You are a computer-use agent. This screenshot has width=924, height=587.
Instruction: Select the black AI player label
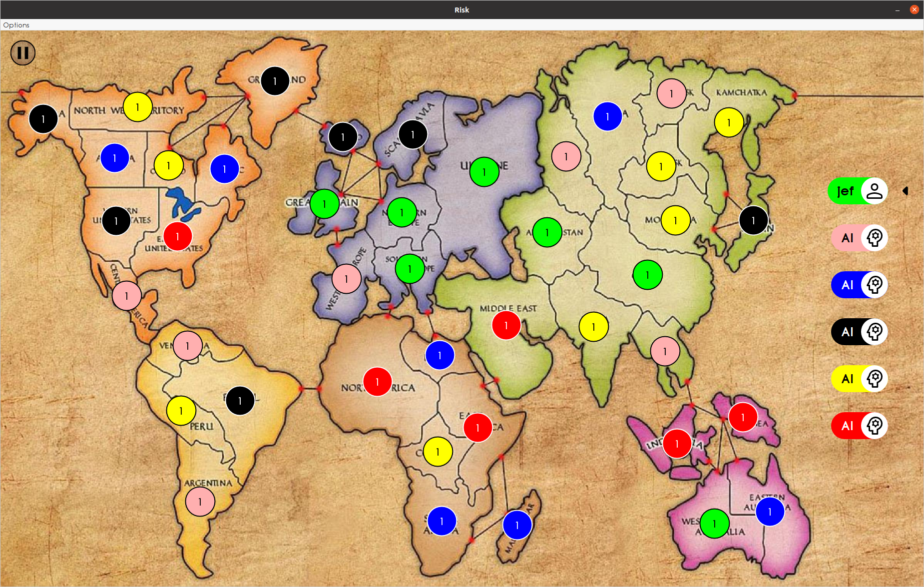847,332
